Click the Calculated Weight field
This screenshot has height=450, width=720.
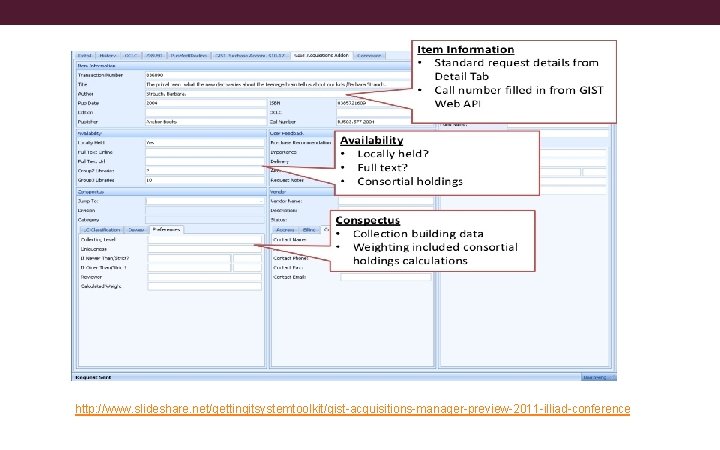pyautogui.click(x=204, y=287)
